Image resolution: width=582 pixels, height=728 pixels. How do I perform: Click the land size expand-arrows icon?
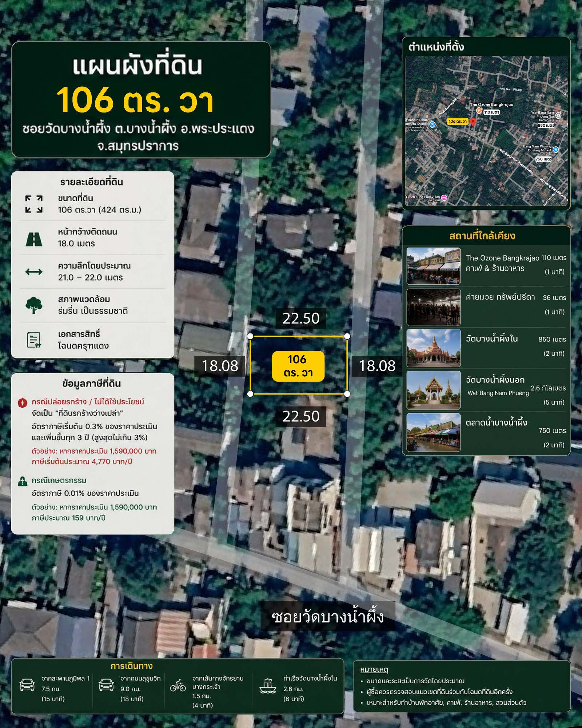(x=34, y=204)
